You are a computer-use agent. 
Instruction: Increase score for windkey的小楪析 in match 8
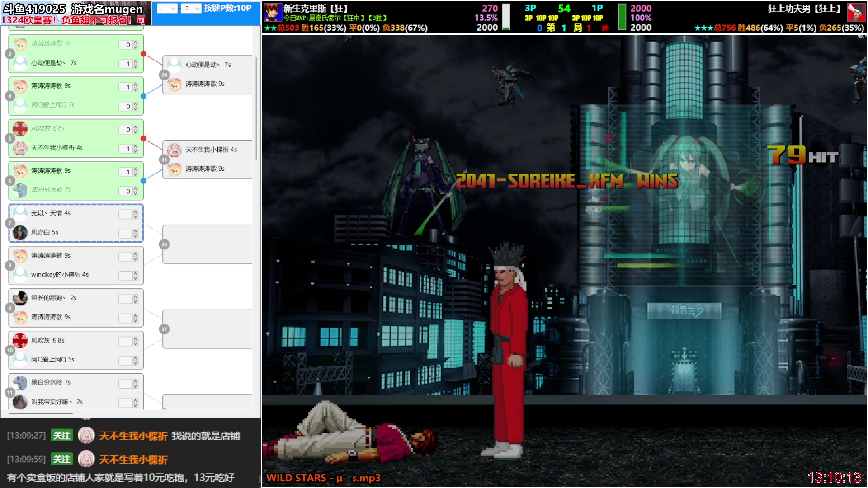[135, 273]
